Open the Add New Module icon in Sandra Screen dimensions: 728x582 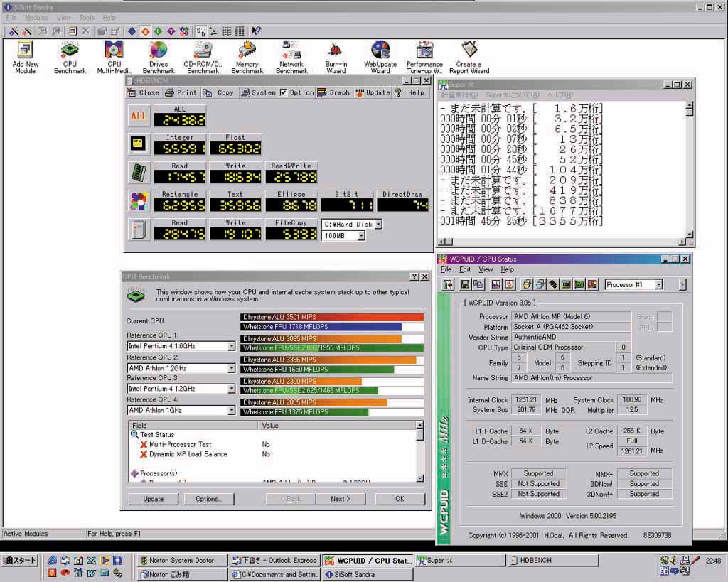click(25, 58)
